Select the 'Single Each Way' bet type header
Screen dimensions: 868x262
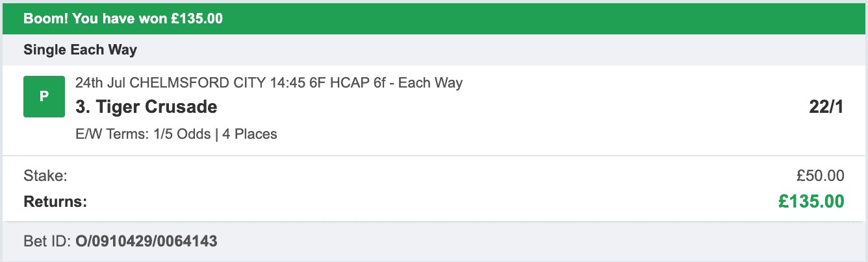(x=81, y=49)
